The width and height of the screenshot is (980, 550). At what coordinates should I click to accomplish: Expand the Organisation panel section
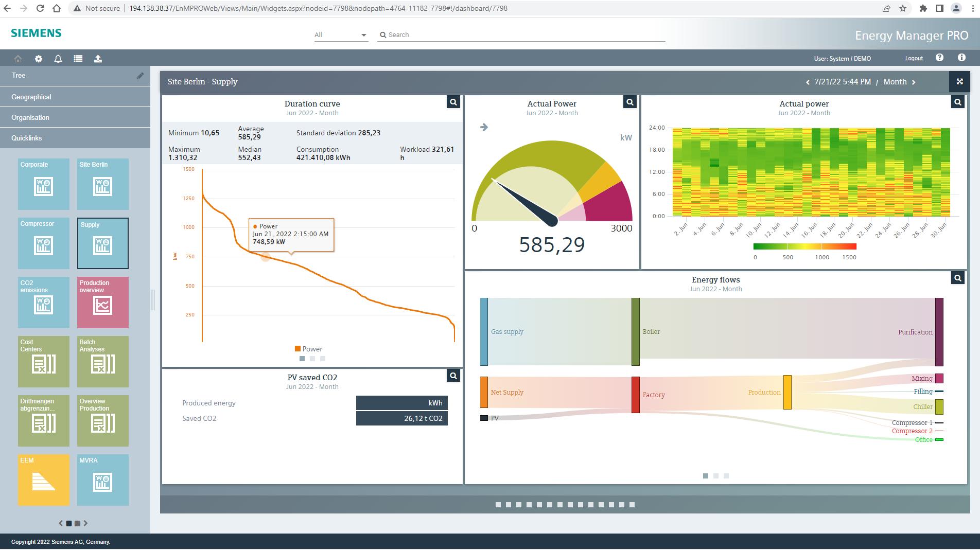click(75, 117)
